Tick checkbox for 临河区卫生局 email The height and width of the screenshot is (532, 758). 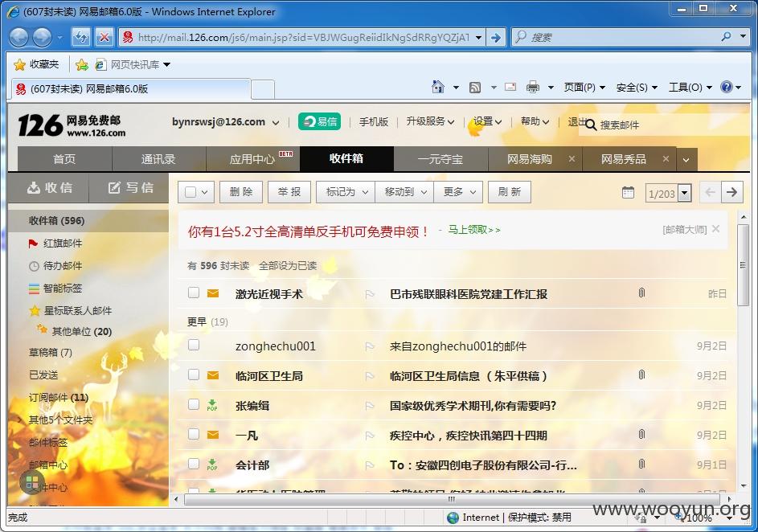tap(194, 374)
